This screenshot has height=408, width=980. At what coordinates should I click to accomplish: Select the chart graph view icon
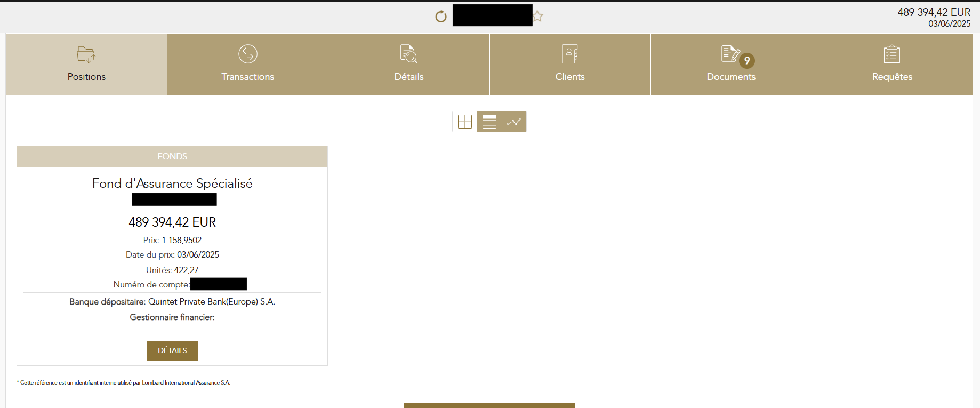click(x=514, y=122)
